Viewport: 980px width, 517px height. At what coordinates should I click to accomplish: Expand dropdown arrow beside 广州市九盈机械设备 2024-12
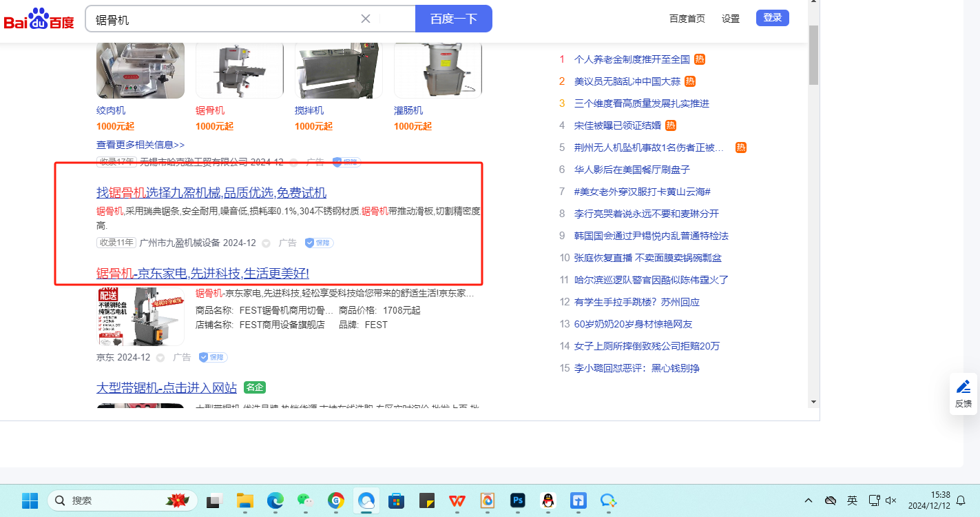266,243
